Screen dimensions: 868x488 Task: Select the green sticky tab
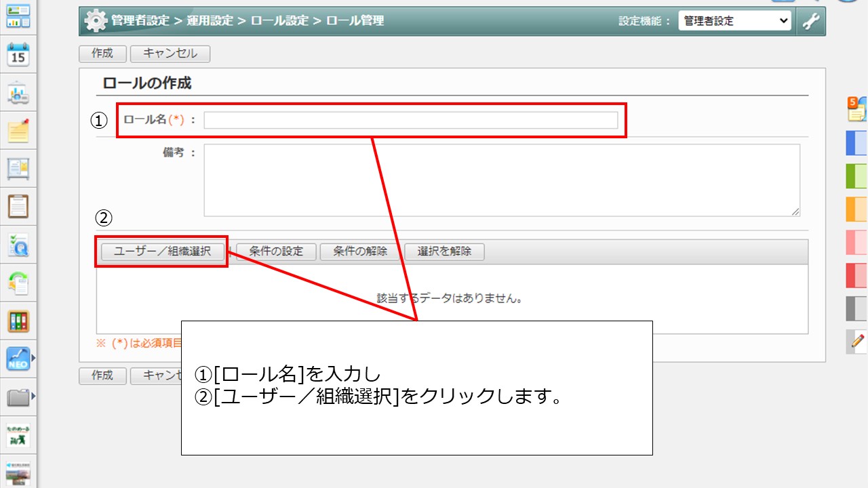[857, 176]
